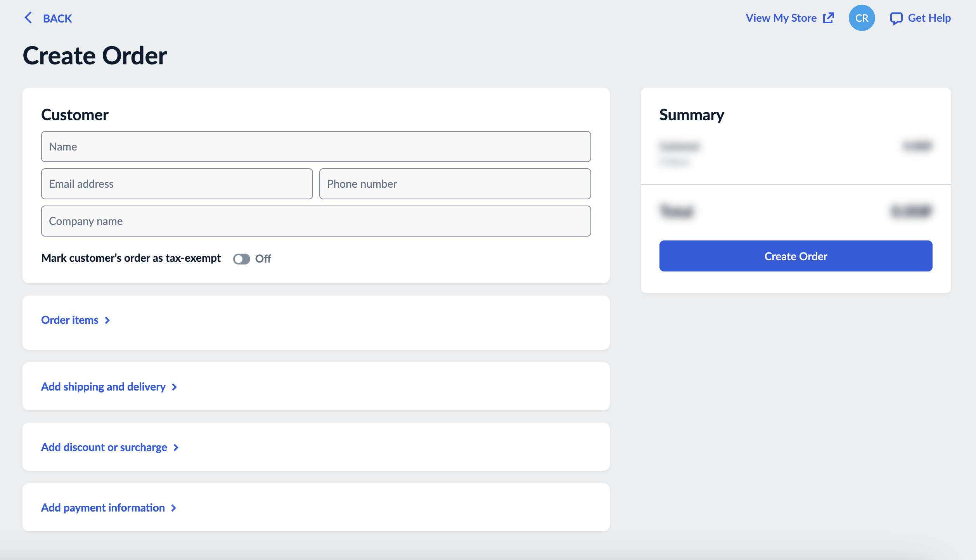Open the View My Store link
Screen dimensions: 976x560
781,18
